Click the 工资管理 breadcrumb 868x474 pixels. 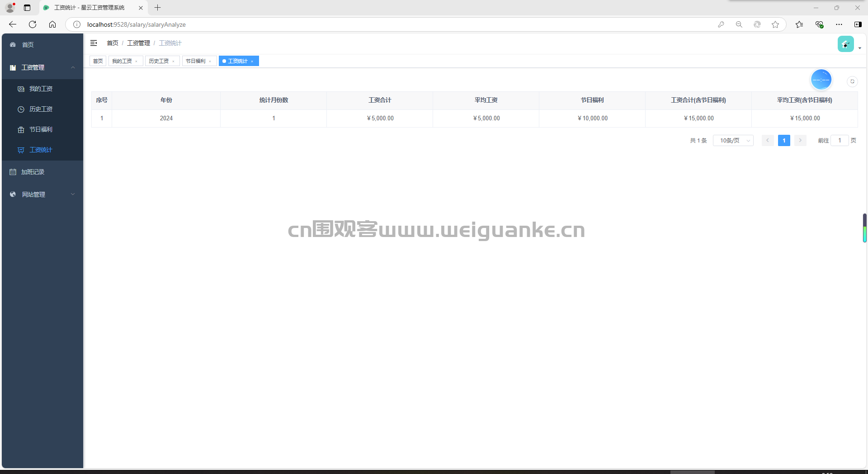[x=138, y=43]
